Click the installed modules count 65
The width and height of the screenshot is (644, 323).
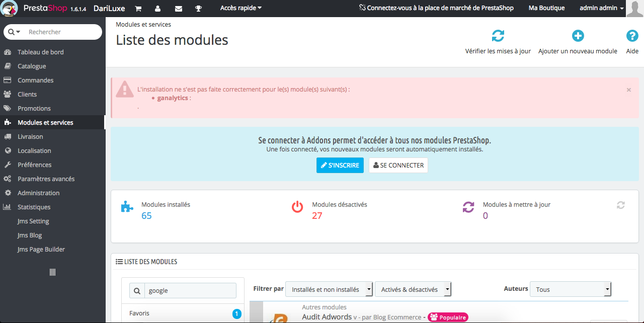(146, 216)
